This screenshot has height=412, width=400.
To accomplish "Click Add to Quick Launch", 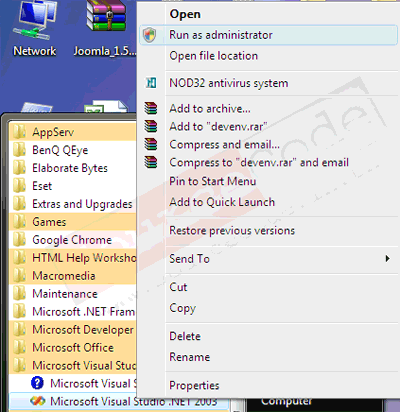I will coord(222,202).
